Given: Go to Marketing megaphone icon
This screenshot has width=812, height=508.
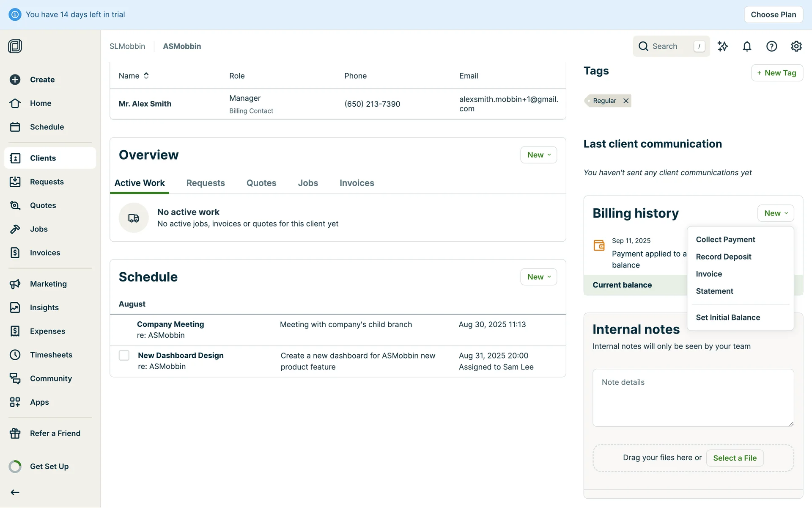Looking at the screenshot, I should (x=15, y=284).
